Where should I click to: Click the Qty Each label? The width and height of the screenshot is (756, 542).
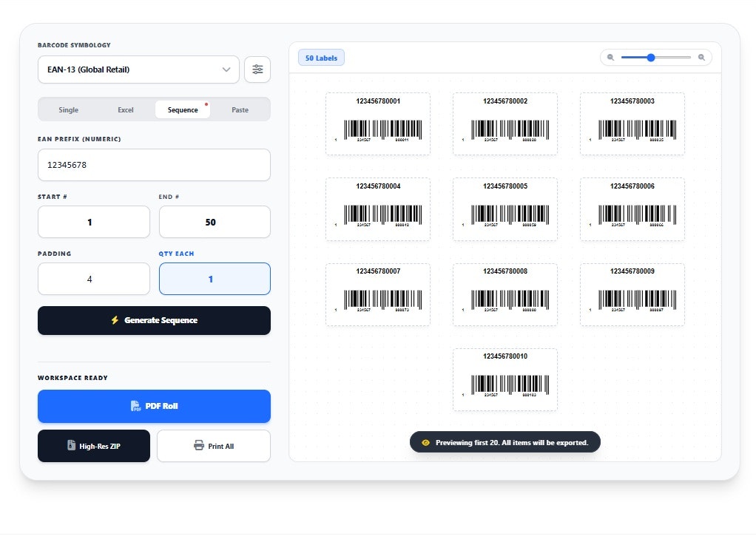click(177, 254)
